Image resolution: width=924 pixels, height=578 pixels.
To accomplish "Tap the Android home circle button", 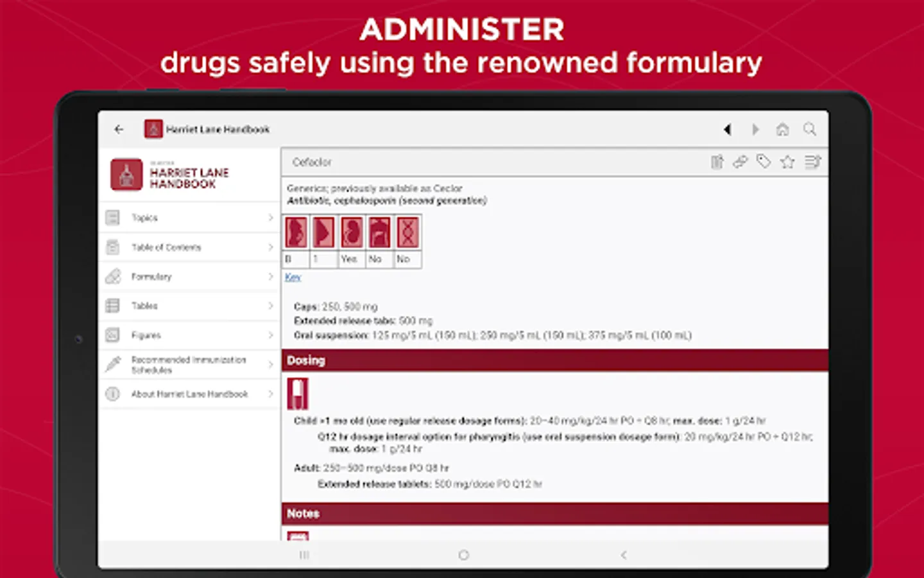I will (463, 555).
